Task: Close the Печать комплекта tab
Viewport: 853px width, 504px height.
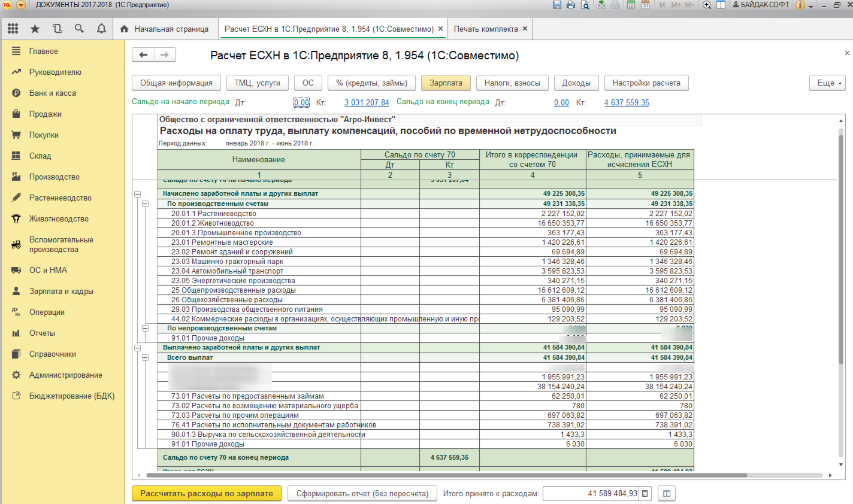Action: (525, 28)
